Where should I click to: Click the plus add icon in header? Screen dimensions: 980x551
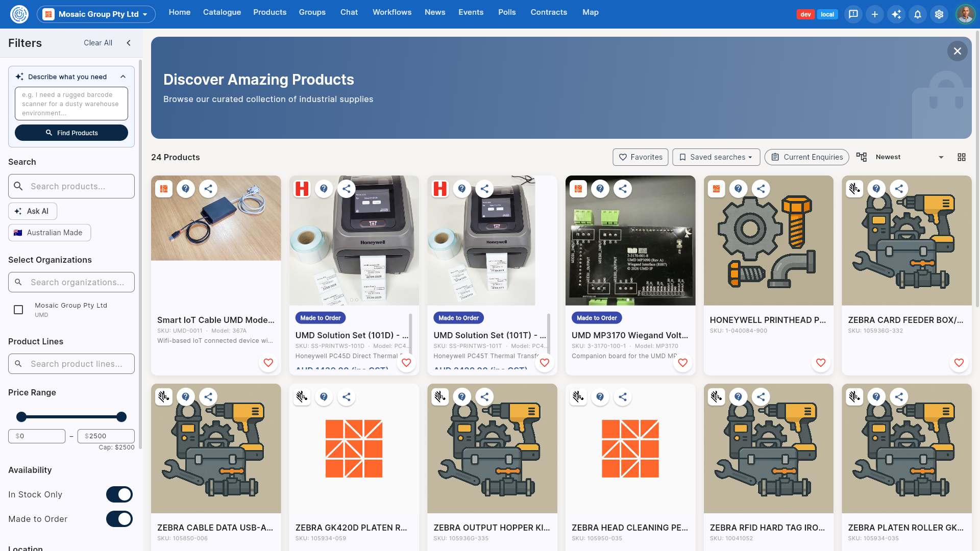click(875, 14)
